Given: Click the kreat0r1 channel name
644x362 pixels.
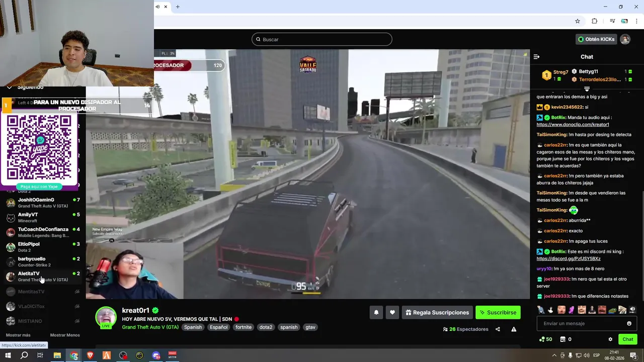Looking at the screenshot, I should [136, 311].
